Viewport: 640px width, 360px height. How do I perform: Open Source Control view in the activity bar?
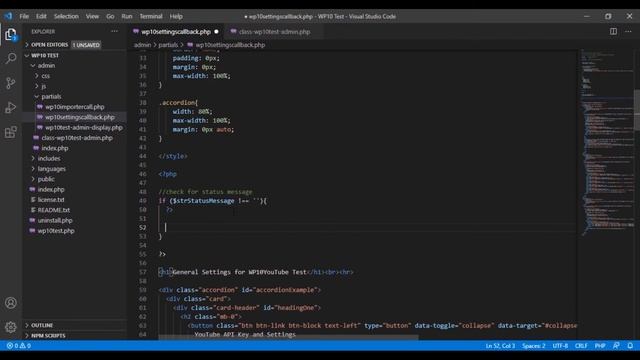point(11,83)
